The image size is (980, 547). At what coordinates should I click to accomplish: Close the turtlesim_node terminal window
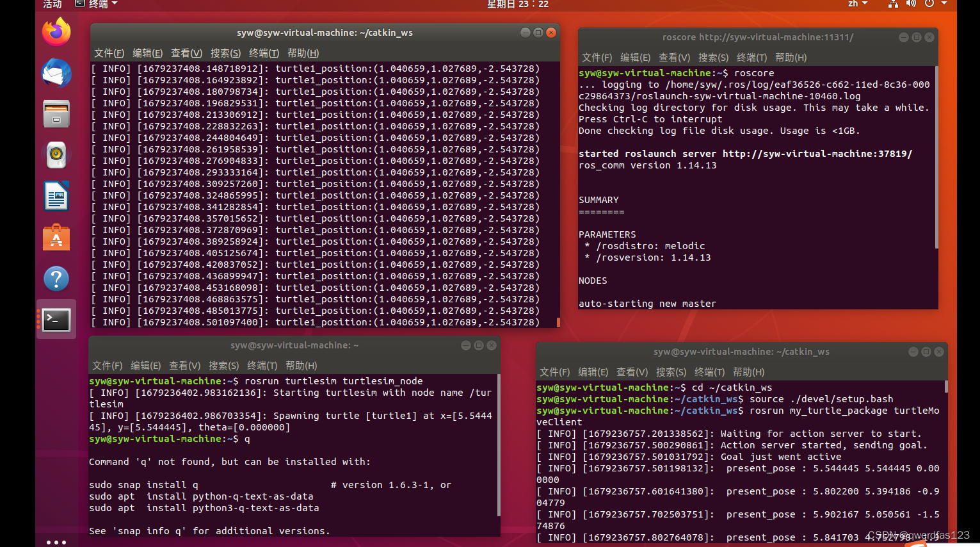pyautogui.click(x=492, y=345)
